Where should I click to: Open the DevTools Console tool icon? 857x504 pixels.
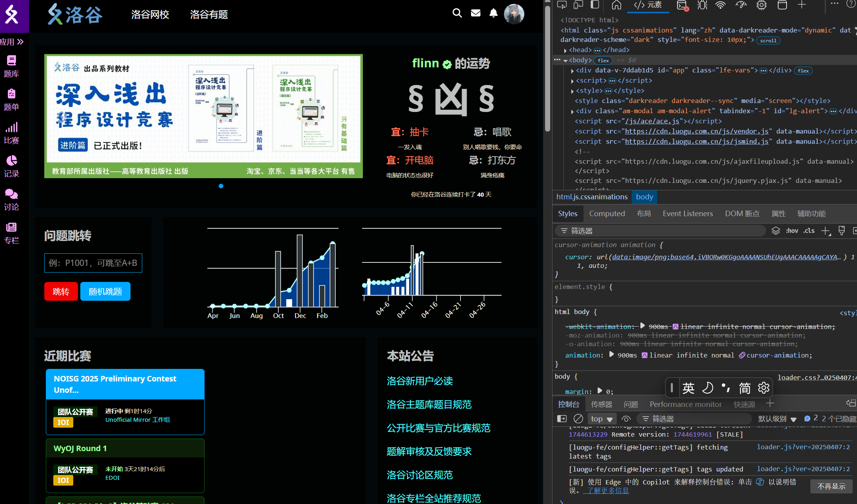[682, 5]
